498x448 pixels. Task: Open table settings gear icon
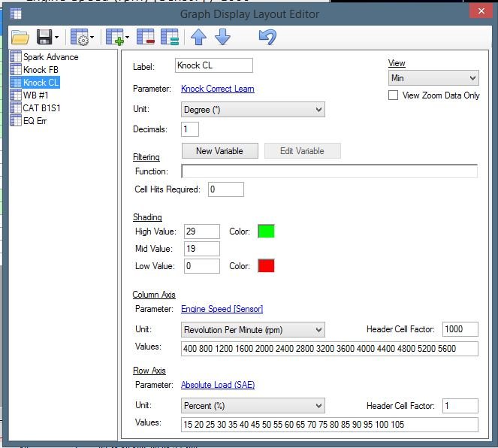(x=79, y=37)
